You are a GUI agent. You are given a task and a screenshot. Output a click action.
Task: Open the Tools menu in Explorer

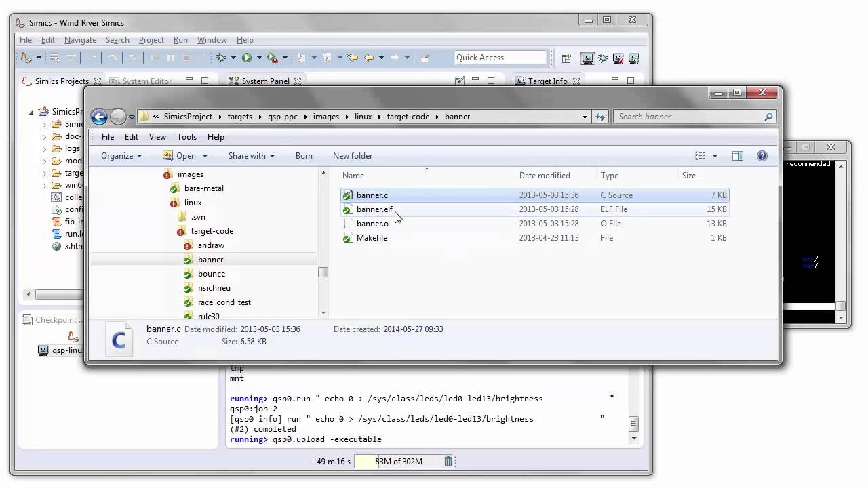pyautogui.click(x=186, y=137)
